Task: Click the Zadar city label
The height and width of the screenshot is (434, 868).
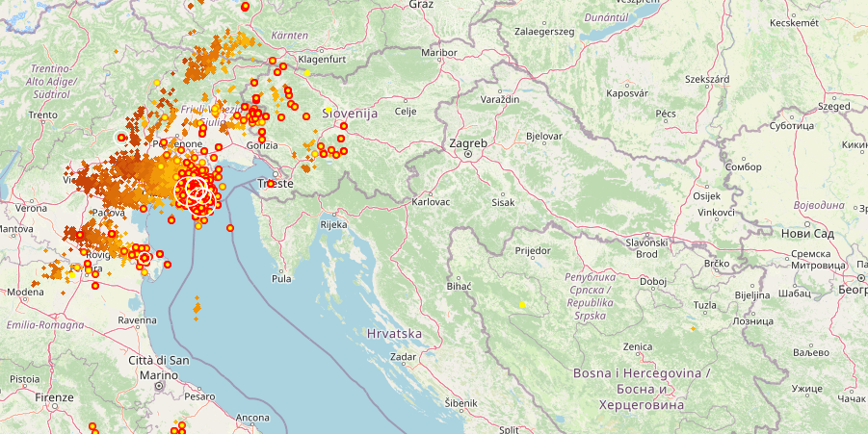Action: point(403,357)
